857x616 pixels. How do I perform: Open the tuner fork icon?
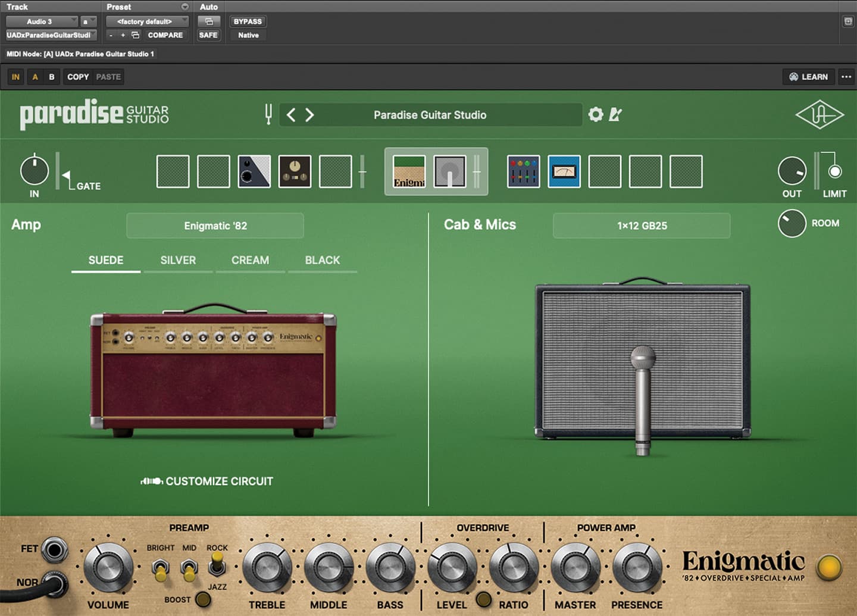coord(268,114)
